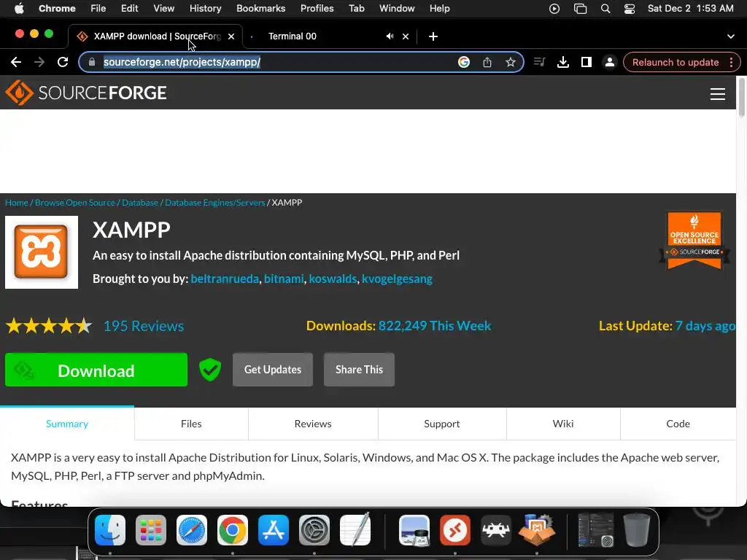The height and width of the screenshot is (560, 747).
Task: Open Database Engines/Servers breadcrumb
Action: 215,203
